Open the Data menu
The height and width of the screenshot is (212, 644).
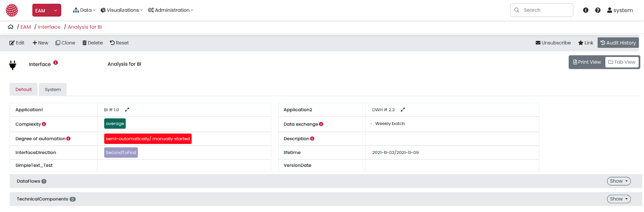(84, 10)
